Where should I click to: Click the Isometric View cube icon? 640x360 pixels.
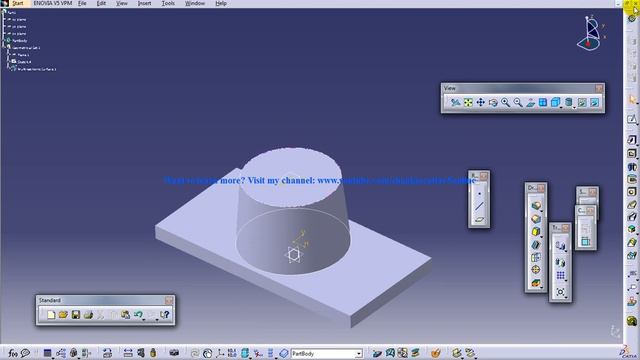point(556,102)
